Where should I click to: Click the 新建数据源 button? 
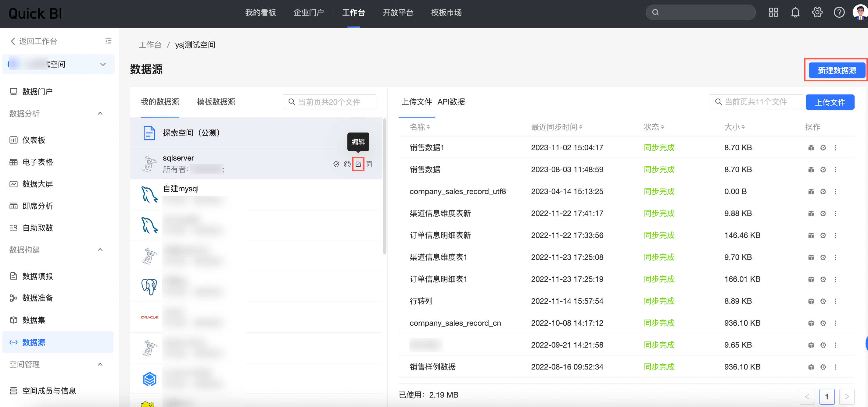(836, 70)
